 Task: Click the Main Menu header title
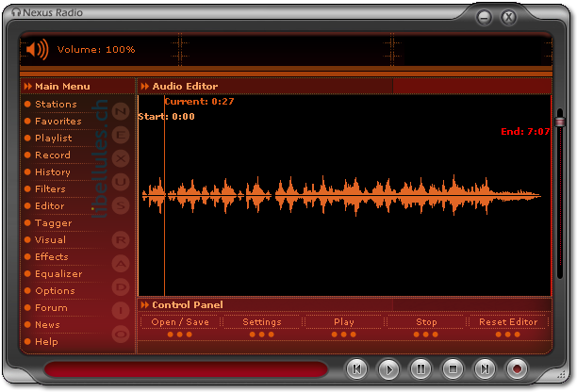pos(62,87)
